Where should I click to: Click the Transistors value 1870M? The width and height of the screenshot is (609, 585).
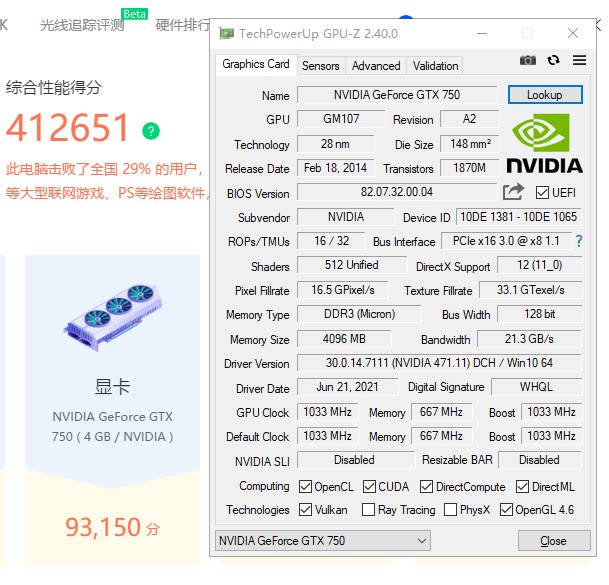pyautogui.click(x=469, y=168)
